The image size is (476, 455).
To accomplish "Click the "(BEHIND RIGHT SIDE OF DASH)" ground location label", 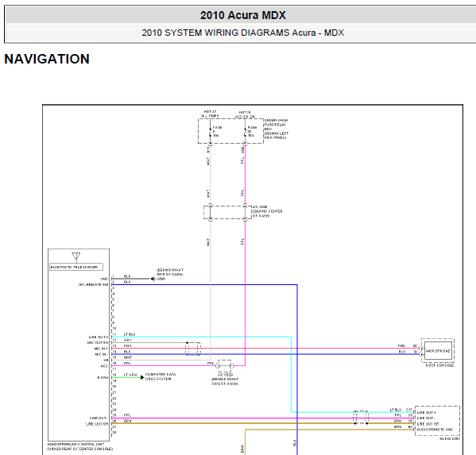I will (x=170, y=272).
